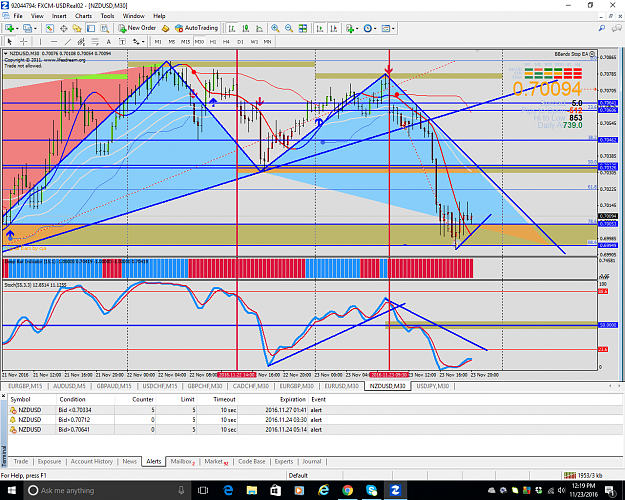The width and height of the screenshot is (625, 500).
Task: Click the Expiration column header
Action: (x=293, y=399)
